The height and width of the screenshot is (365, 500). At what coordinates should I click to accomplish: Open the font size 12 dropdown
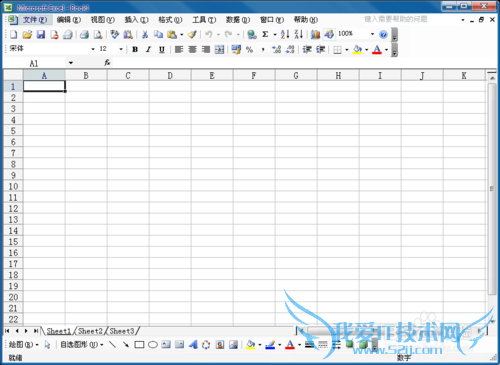tap(121, 49)
